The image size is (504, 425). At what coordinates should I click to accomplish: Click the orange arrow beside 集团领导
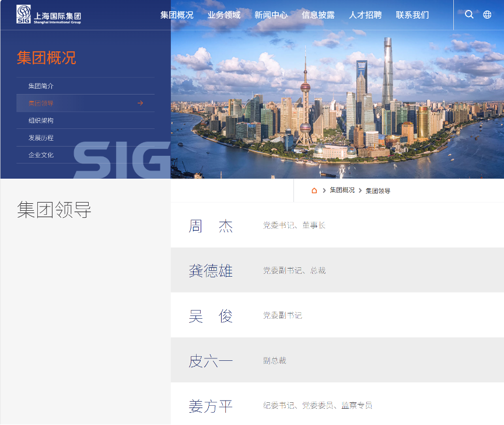pyautogui.click(x=140, y=102)
